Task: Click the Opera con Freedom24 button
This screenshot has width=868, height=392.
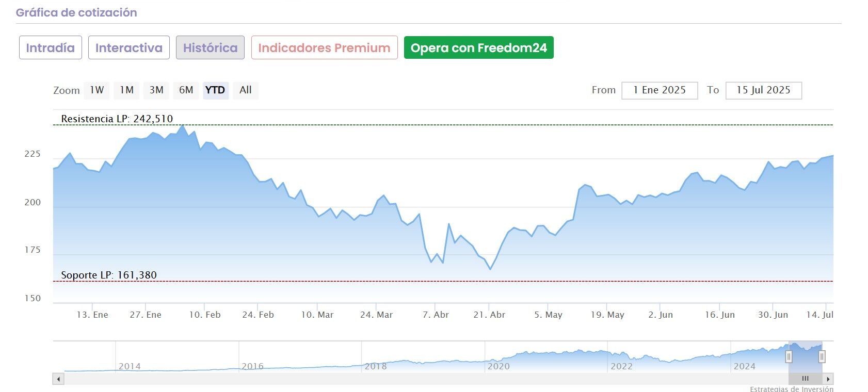Action: pyautogui.click(x=478, y=48)
